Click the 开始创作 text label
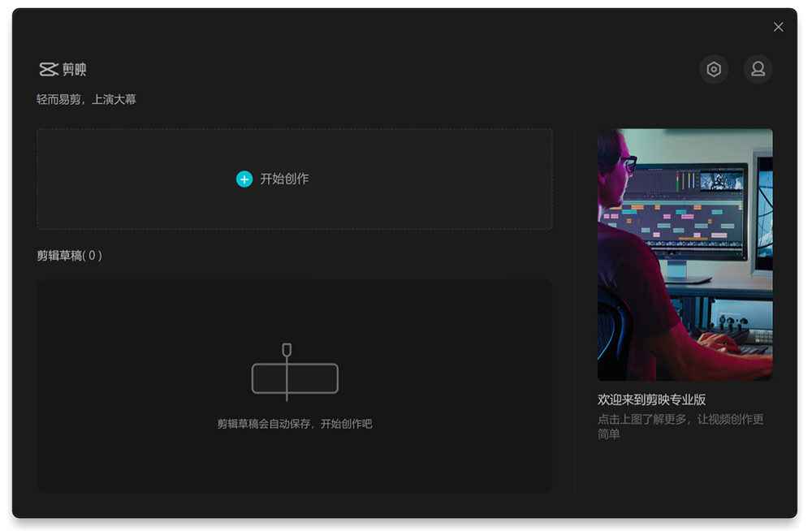This screenshot has height=531, width=812. pyautogui.click(x=284, y=179)
